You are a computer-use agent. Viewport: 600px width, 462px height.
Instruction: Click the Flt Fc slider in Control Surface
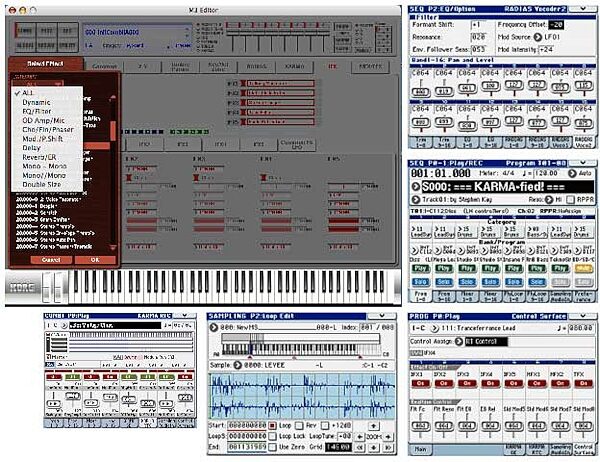(420, 426)
